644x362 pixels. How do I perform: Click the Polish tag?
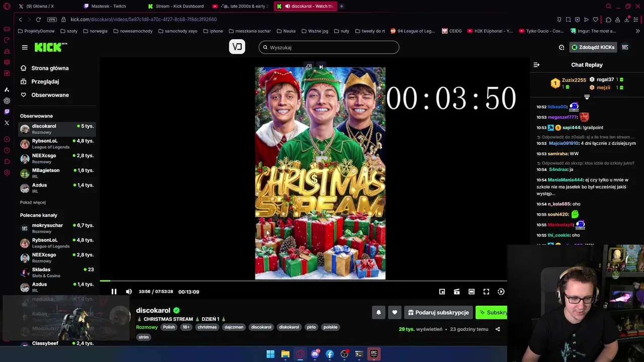169,327
